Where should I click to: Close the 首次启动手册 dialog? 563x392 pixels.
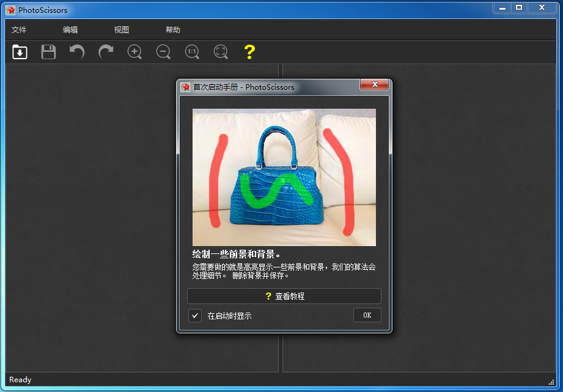[375, 84]
